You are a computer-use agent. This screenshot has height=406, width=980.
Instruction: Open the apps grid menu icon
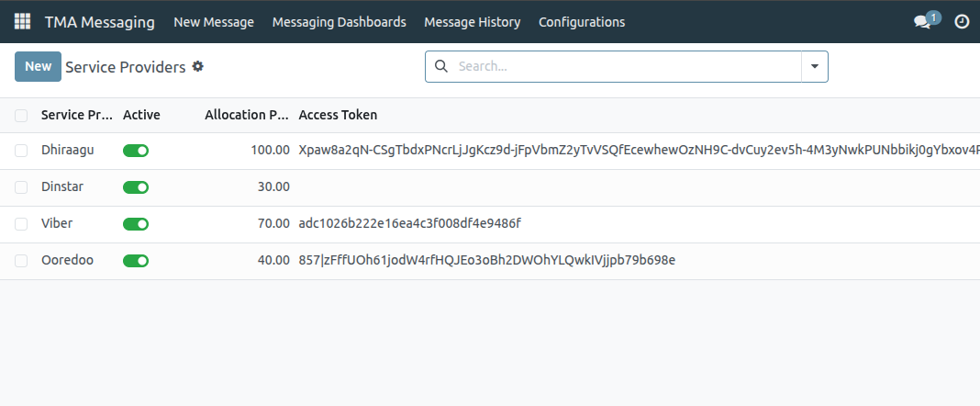click(x=22, y=22)
